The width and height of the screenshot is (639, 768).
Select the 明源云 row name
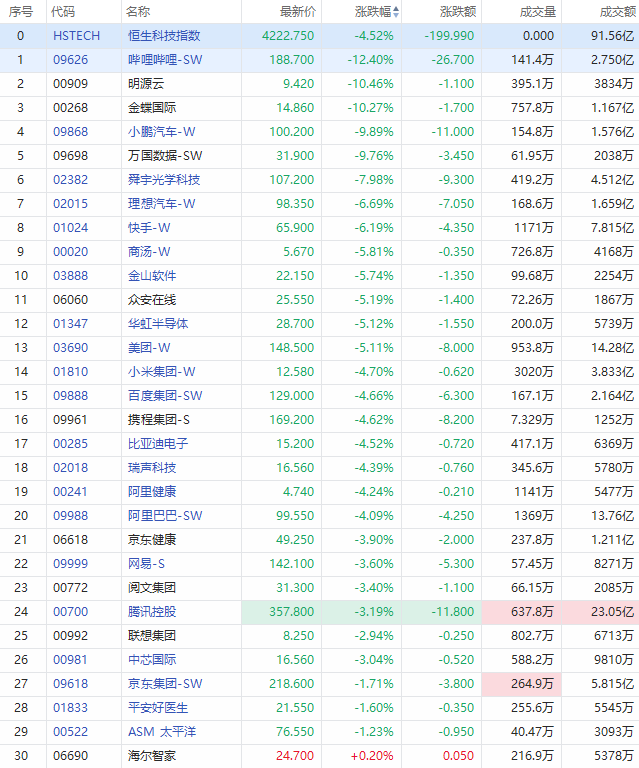146,84
